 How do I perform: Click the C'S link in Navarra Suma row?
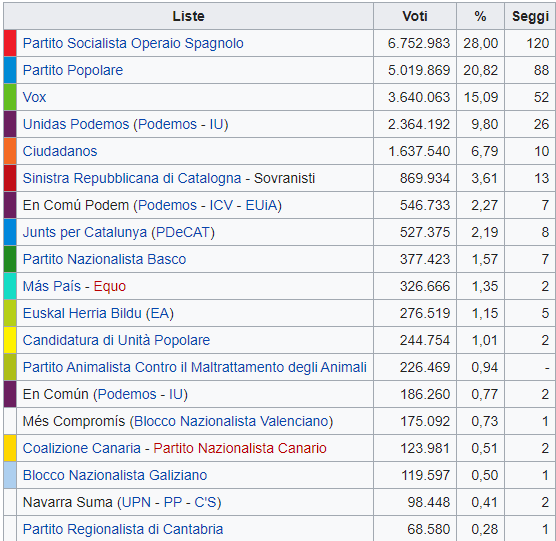tap(206, 502)
